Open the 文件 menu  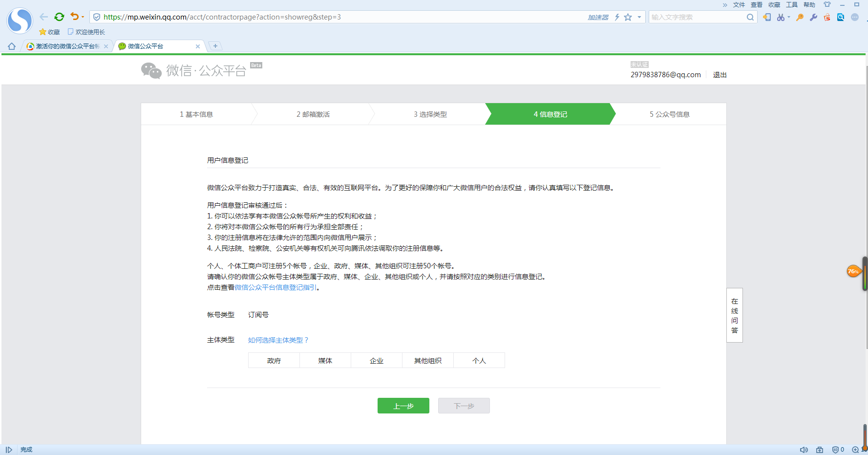coord(739,5)
